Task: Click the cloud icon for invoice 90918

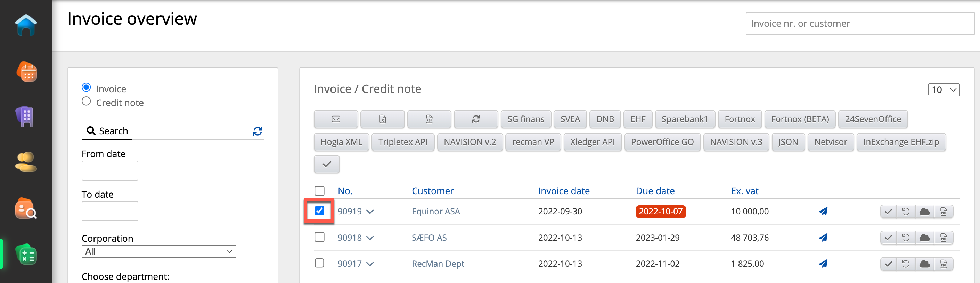Action: pos(924,238)
